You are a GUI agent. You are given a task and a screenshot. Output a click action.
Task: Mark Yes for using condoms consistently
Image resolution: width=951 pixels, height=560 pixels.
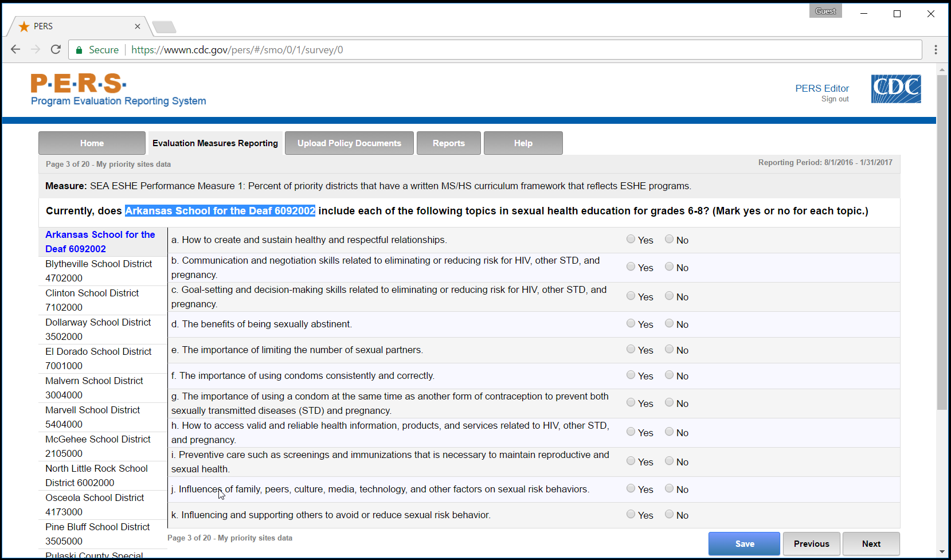click(x=631, y=375)
